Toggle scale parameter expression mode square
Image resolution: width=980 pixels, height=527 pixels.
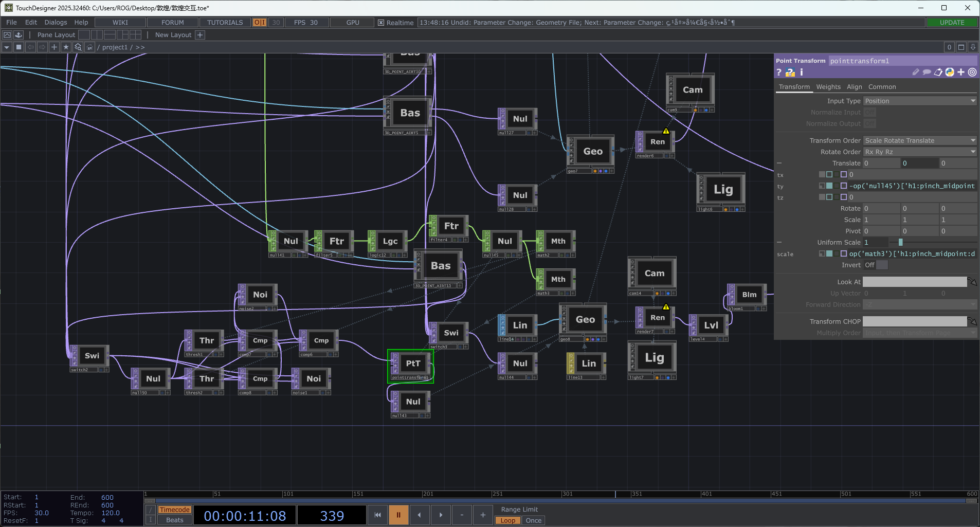[x=829, y=254]
